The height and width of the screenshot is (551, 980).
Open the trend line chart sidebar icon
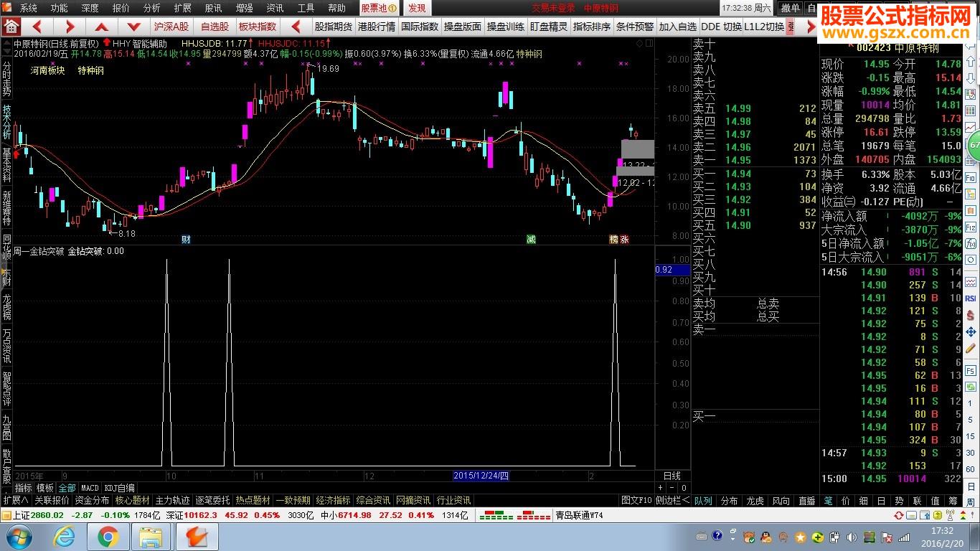(971, 127)
